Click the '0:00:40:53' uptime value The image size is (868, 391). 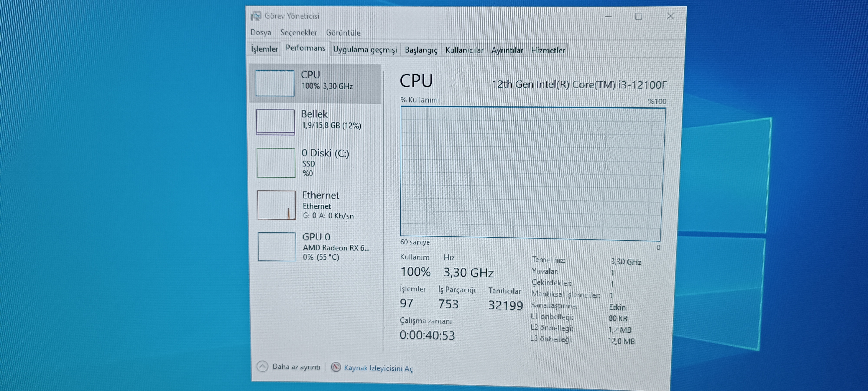427,335
